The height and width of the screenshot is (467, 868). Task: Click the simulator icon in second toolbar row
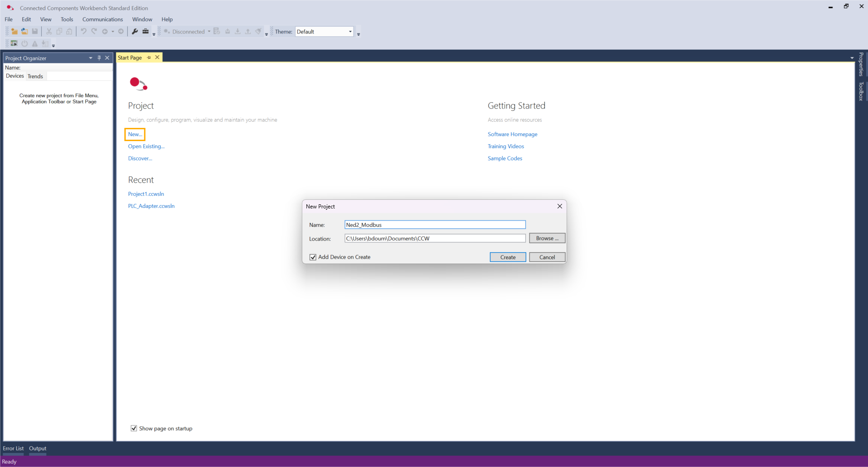click(x=14, y=44)
